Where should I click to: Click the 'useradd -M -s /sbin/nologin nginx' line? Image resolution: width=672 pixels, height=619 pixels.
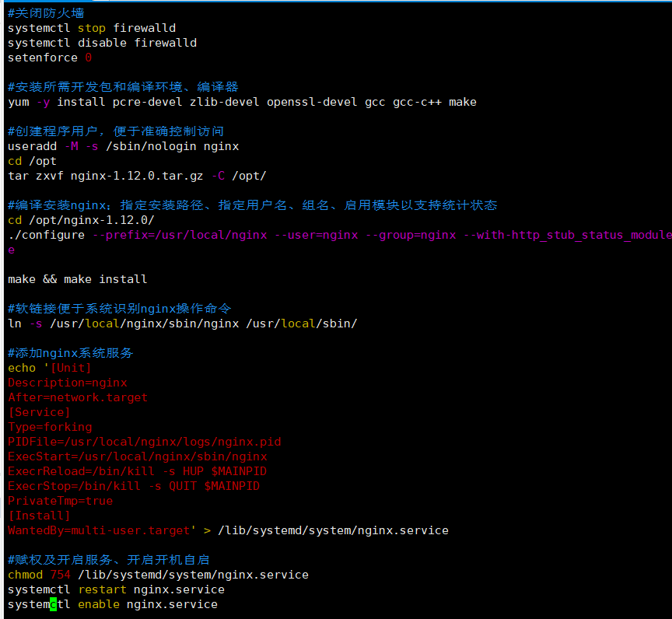(x=124, y=146)
